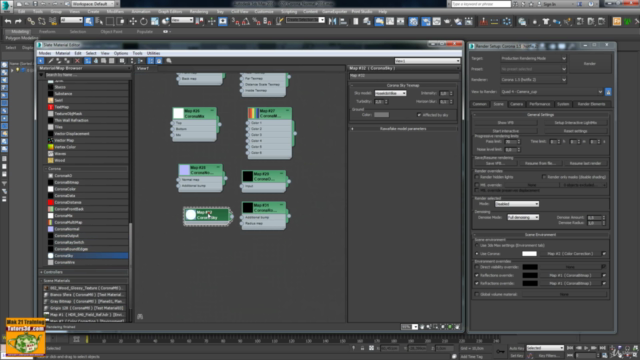This screenshot has height=360, width=640.
Task: Click the Undo arrow in main toolbar
Action: [8, 21]
